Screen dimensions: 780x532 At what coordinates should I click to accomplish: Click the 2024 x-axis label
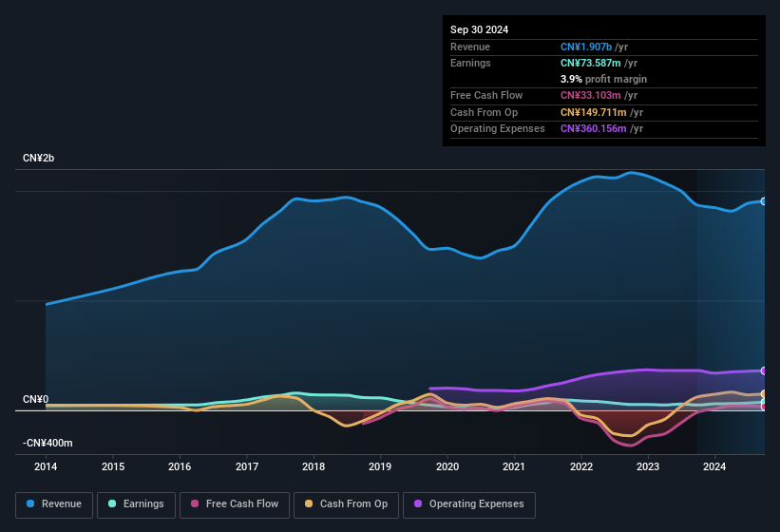click(714, 466)
